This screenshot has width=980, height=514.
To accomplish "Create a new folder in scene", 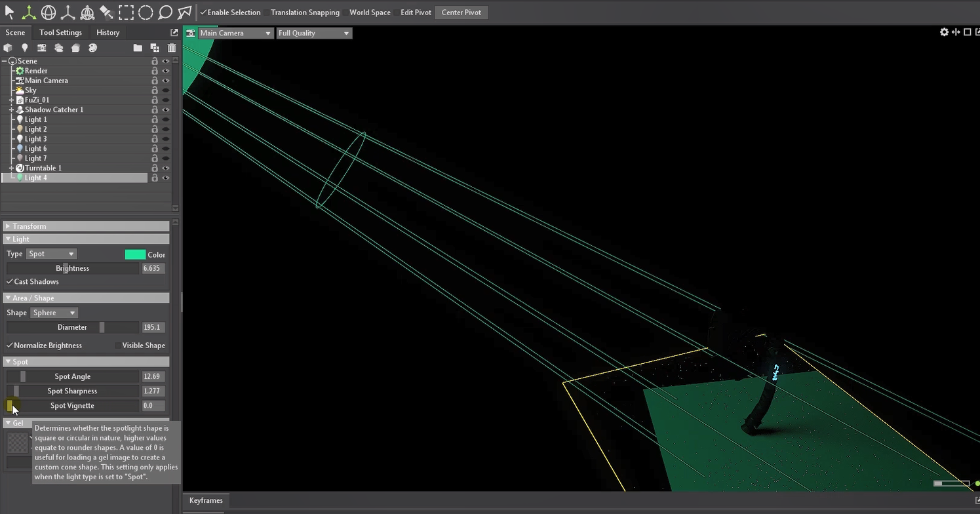I will pyautogui.click(x=138, y=48).
